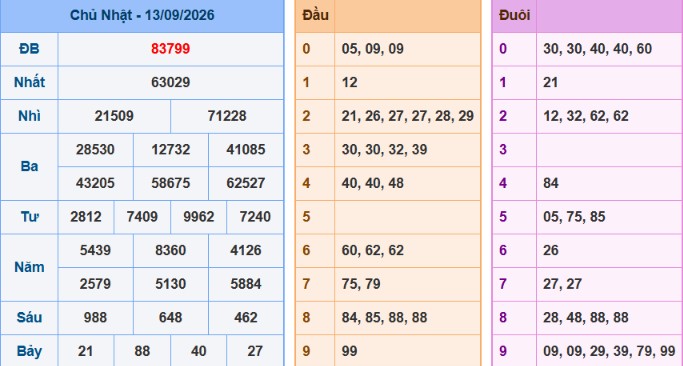Select number 88 in the Bảy row
The image size is (683, 366).
click(142, 351)
